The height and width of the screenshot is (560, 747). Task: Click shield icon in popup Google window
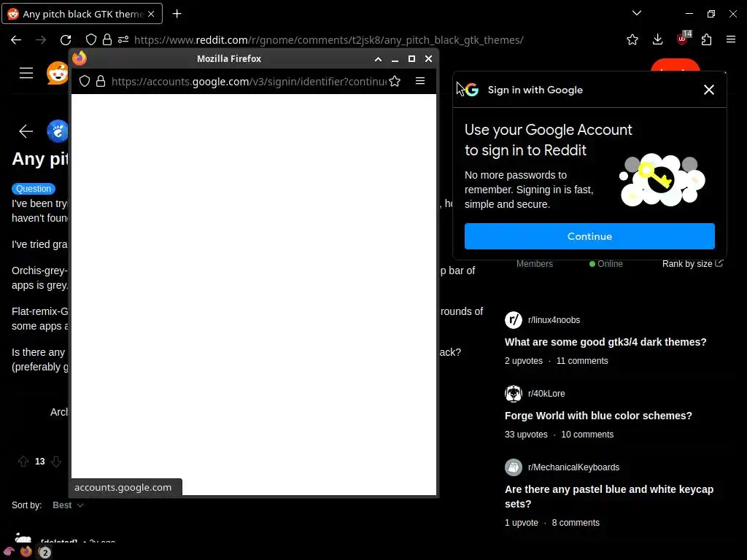tap(85, 82)
